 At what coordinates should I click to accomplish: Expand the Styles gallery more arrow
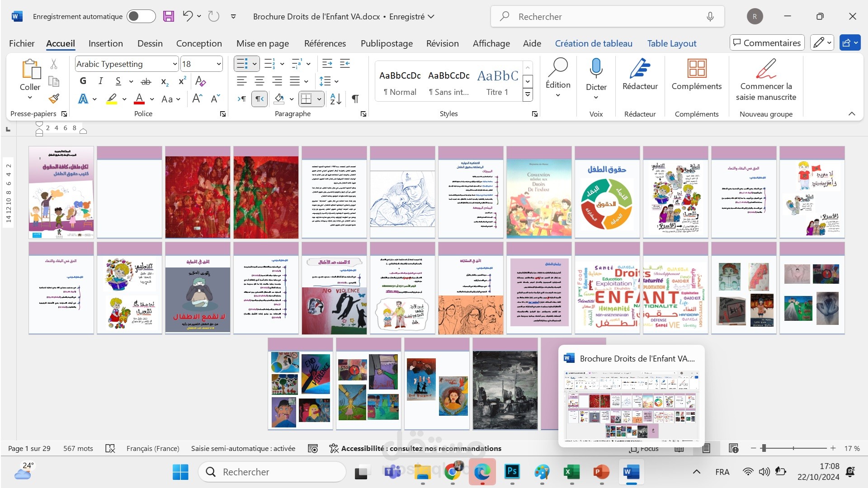pyautogui.click(x=528, y=95)
